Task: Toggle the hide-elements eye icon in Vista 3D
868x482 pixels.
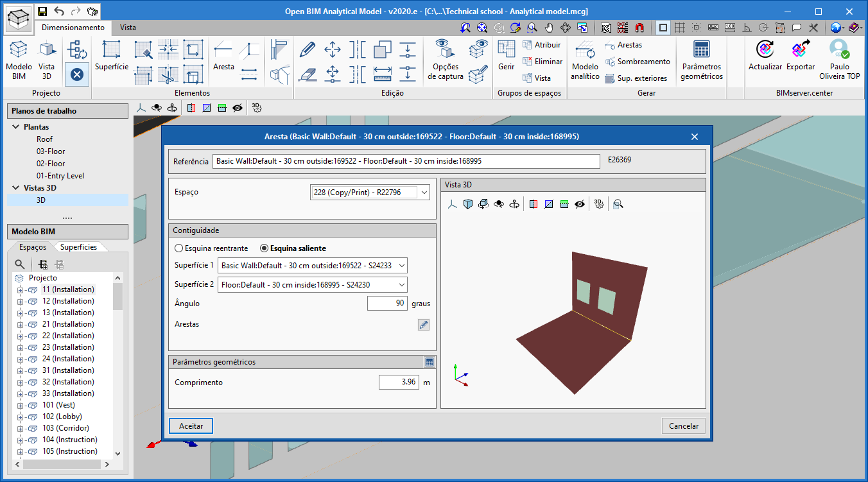Action: 580,203
